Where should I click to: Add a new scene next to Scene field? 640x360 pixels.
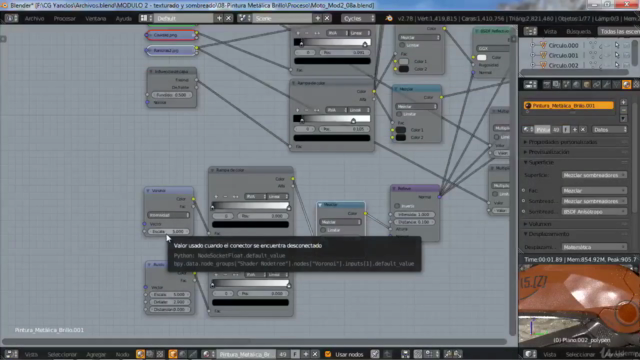click(318, 18)
